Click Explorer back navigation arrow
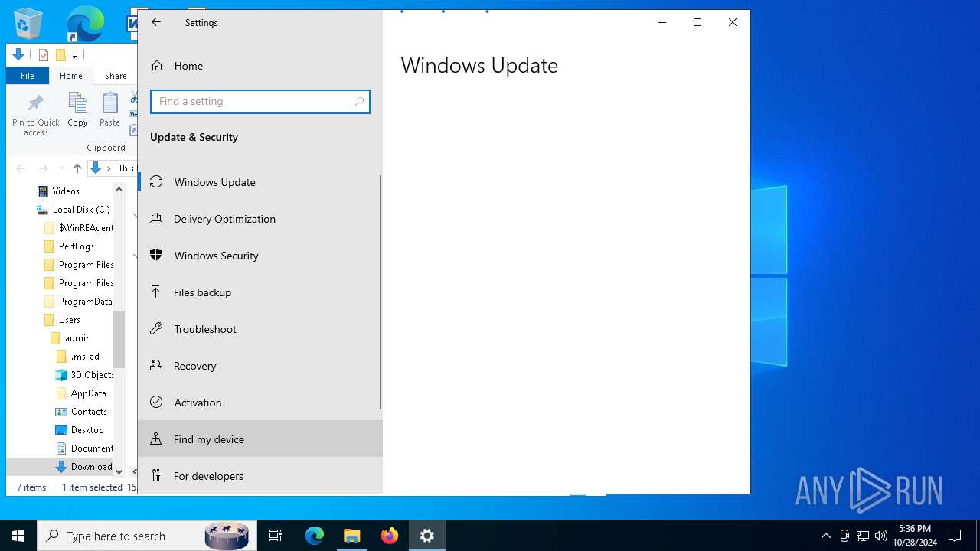This screenshot has height=551, width=980. 21,168
